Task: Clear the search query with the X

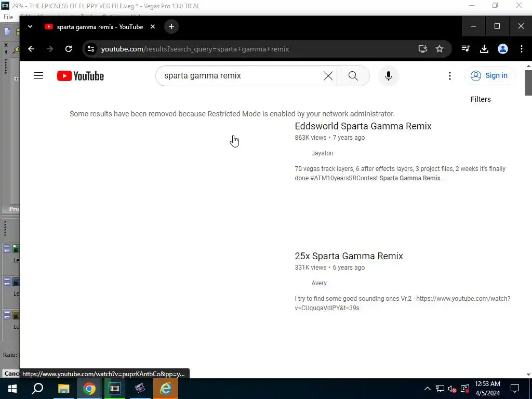Action: 328,76
